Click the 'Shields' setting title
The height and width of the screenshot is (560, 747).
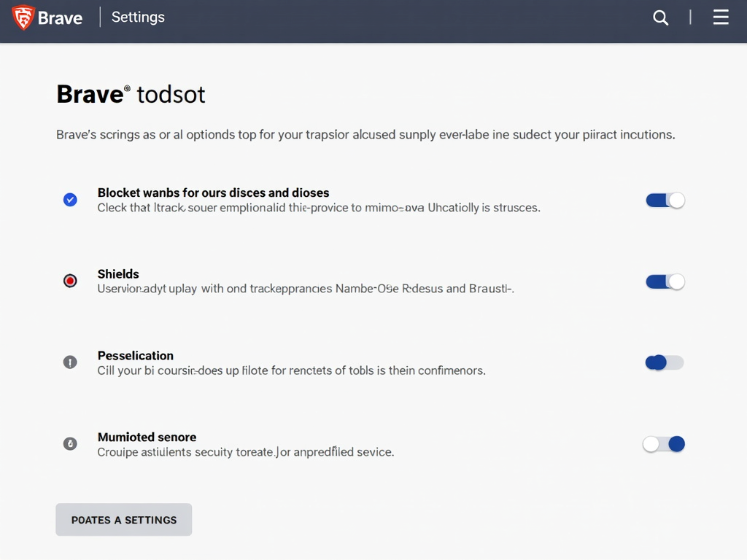pyautogui.click(x=118, y=274)
